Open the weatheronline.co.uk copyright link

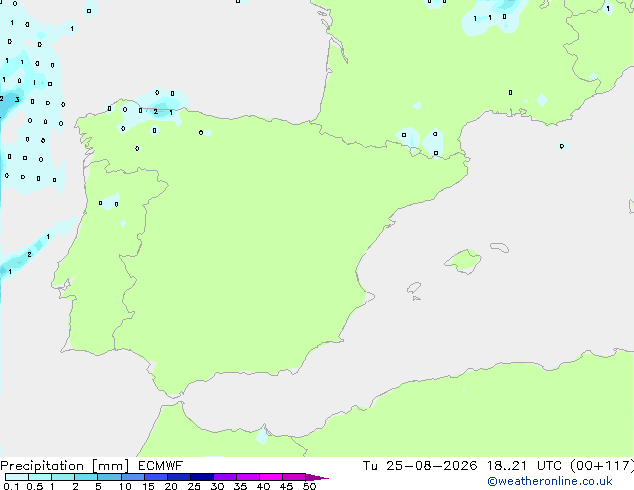tap(550, 481)
